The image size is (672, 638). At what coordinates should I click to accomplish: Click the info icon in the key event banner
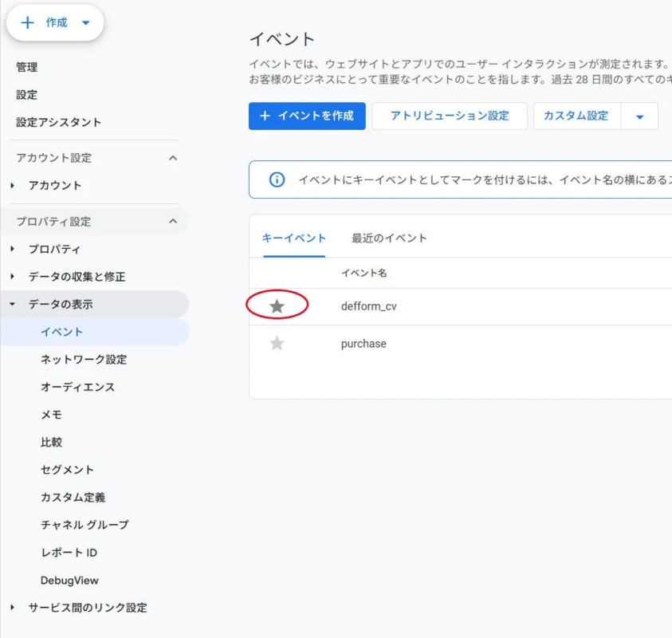[x=276, y=180]
